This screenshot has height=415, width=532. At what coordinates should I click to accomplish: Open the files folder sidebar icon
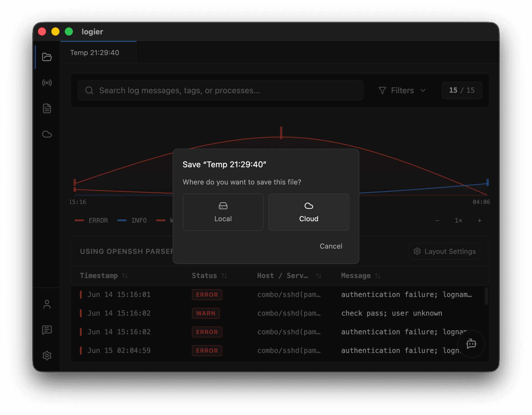[x=47, y=57]
